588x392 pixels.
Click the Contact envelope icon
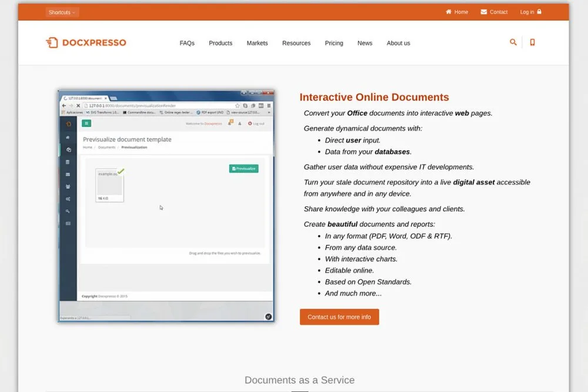tap(483, 12)
